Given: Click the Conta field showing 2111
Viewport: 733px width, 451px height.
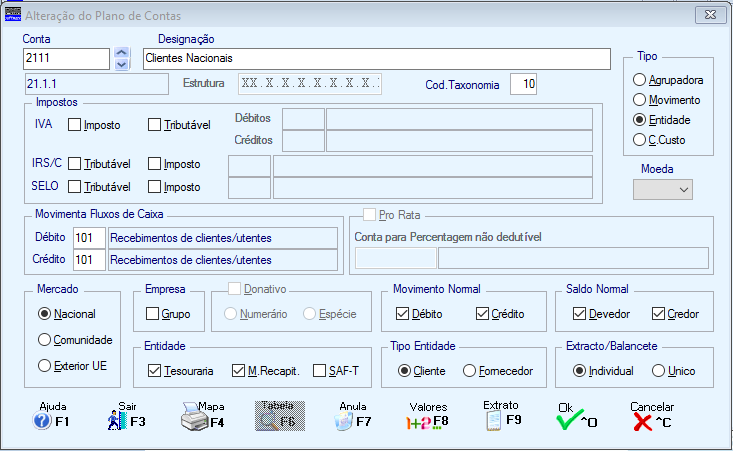Looking at the screenshot, I should coord(66,59).
